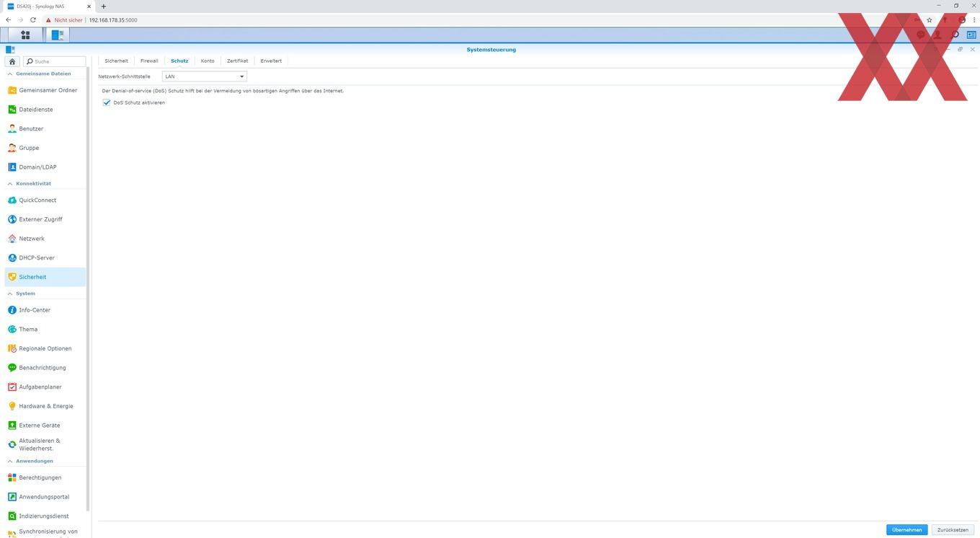Viewport: 980px width, 538px height.
Task: Click the Zurücksetzen button
Action: click(x=953, y=530)
